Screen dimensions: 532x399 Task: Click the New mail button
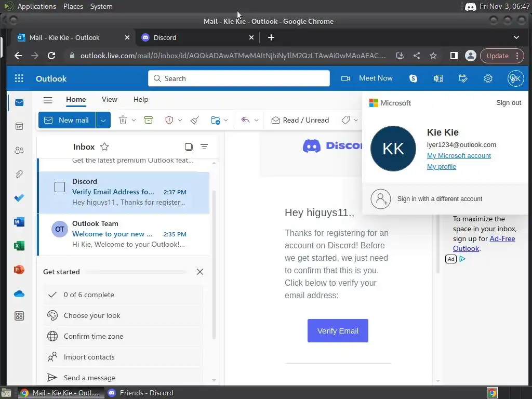click(x=67, y=120)
